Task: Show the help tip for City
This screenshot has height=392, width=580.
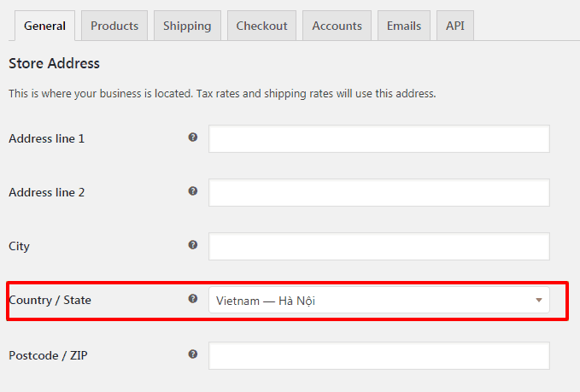Action: [193, 245]
